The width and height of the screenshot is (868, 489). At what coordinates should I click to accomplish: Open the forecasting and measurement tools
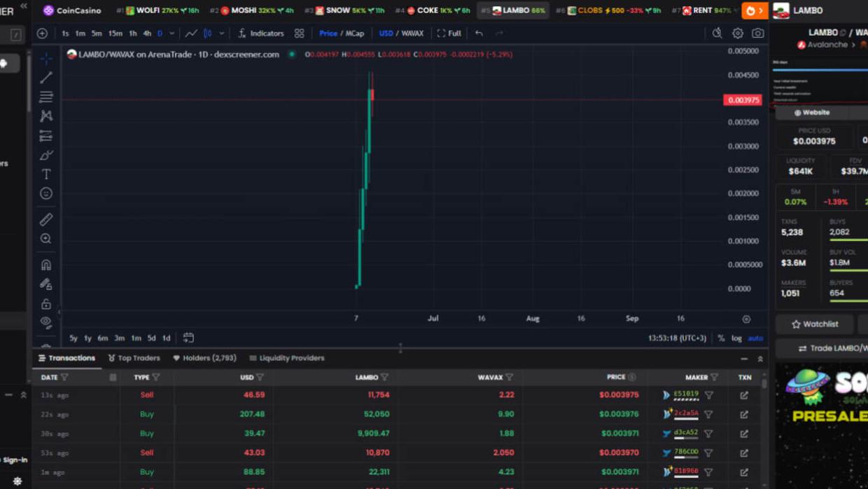pos(46,135)
